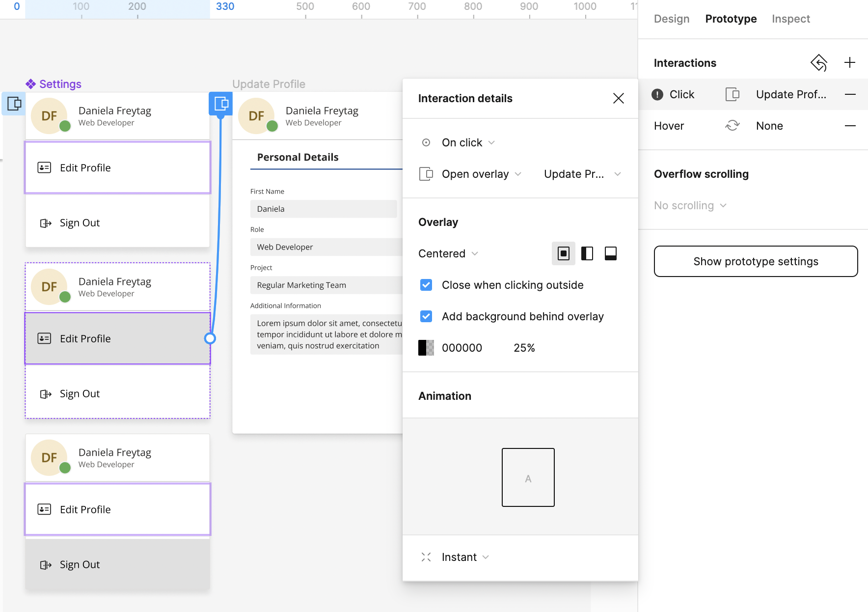This screenshot has height=612, width=868.
Task: Click the Project field Regular Marketing Team
Action: pos(326,285)
